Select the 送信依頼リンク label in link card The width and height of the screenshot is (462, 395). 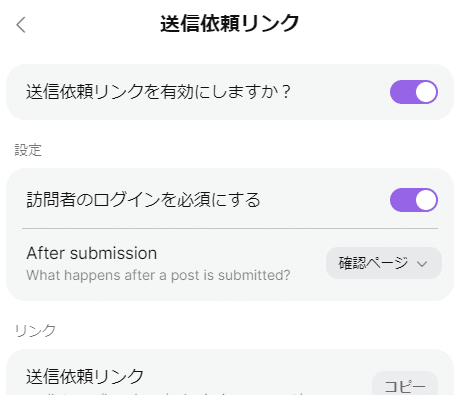coord(85,377)
